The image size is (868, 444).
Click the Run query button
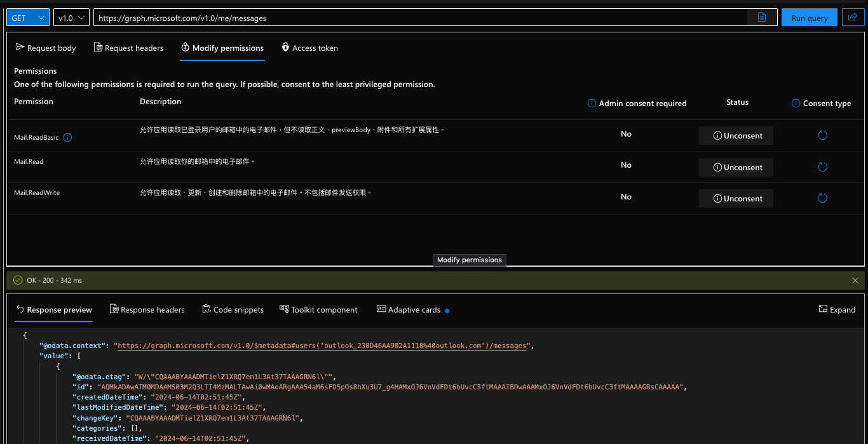(x=809, y=17)
